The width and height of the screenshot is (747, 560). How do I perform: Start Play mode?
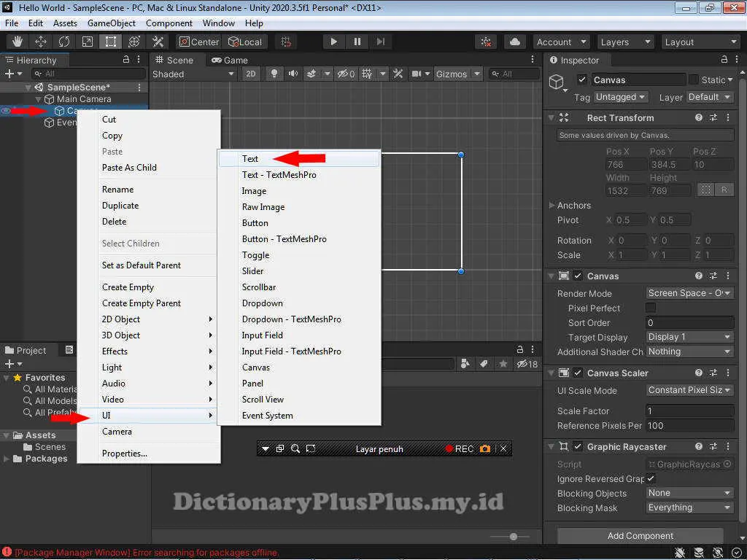tap(333, 42)
